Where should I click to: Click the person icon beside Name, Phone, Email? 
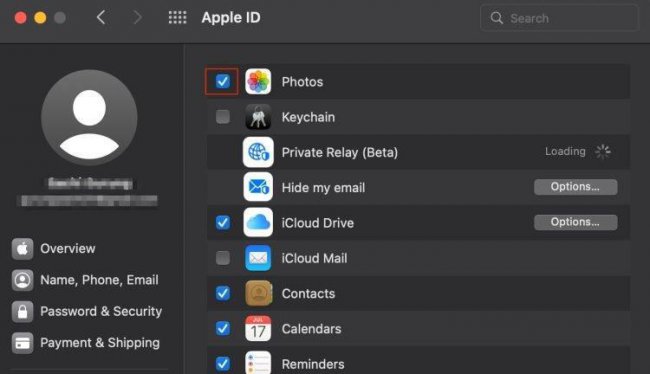click(22, 280)
